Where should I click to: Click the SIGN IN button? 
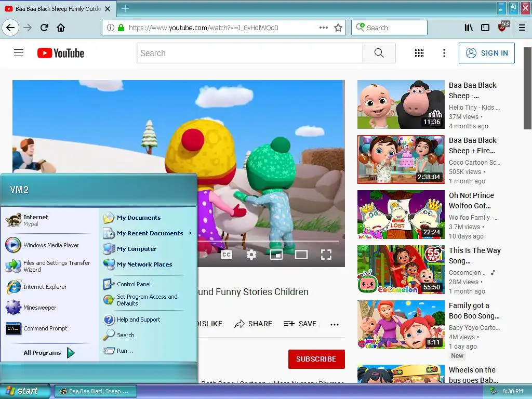(486, 53)
